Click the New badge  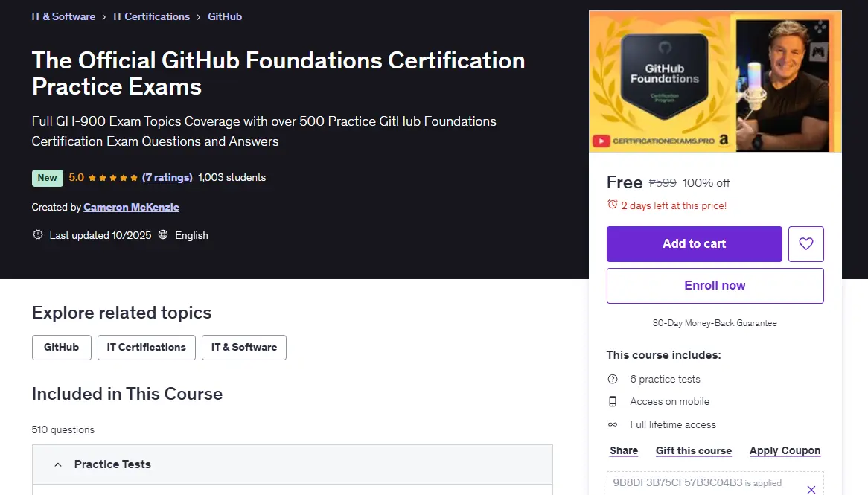pyautogui.click(x=47, y=178)
